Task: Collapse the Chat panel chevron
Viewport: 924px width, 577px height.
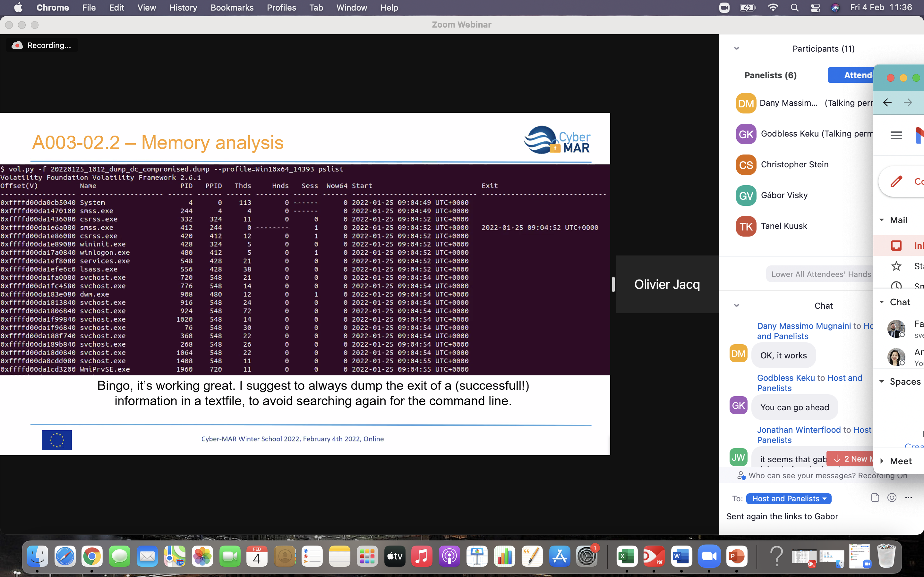Action: (737, 306)
